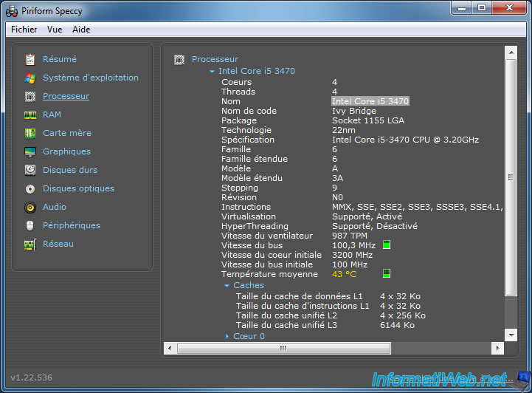532x393 pixels.
Task: Click the Disques durs hard drive icon
Action: (x=30, y=170)
